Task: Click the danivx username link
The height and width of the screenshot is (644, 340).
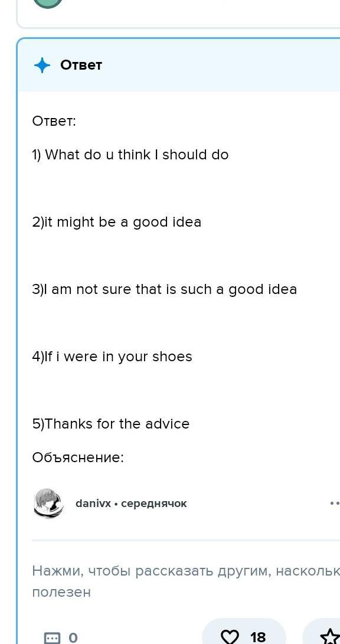Action: (x=93, y=504)
